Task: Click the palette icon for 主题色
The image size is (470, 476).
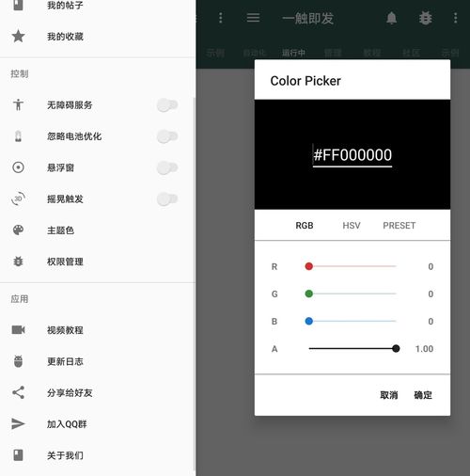Action: click(x=18, y=230)
